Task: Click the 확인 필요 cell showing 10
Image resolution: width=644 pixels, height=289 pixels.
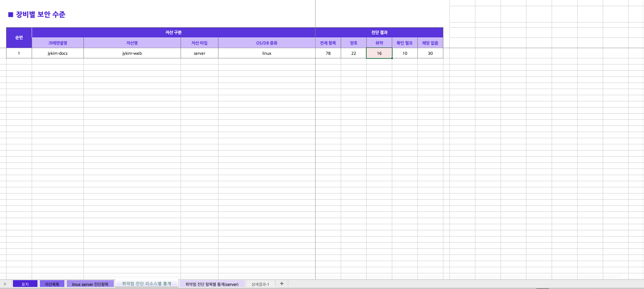Action: point(404,53)
